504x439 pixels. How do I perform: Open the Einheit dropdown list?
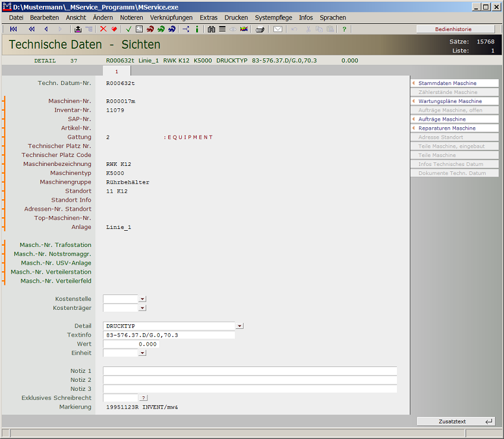tap(142, 353)
